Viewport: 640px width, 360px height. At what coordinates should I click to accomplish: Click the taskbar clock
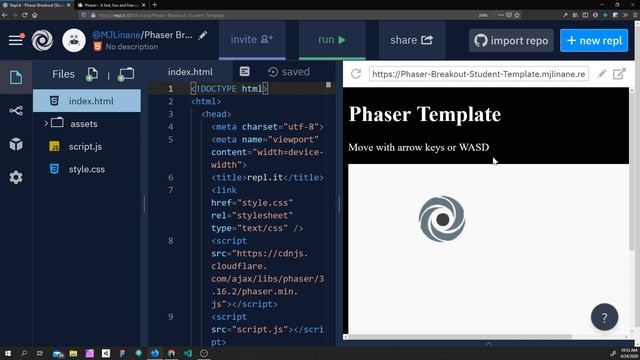tap(629, 353)
